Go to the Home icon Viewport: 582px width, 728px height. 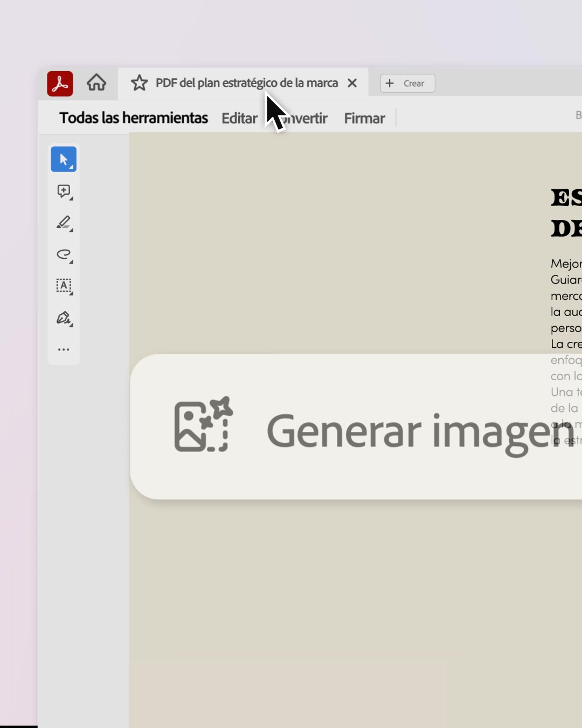click(x=96, y=83)
